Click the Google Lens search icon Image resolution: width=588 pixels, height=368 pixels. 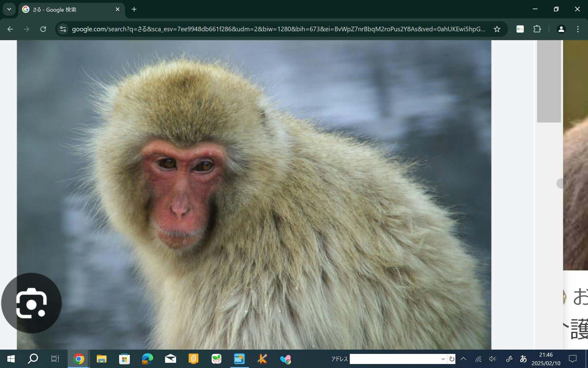[x=31, y=303]
